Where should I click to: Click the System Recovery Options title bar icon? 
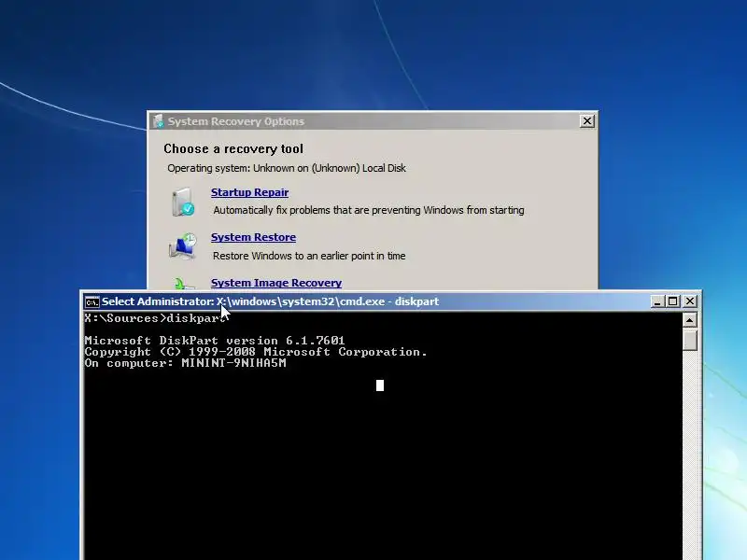coord(158,121)
